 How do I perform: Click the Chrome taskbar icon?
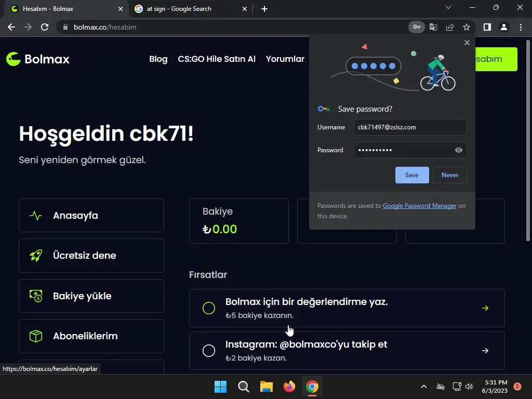312,387
